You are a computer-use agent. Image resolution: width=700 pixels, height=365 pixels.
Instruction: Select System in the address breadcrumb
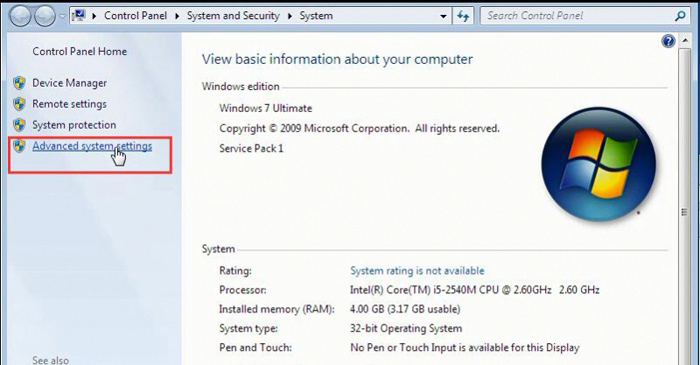point(316,16)
